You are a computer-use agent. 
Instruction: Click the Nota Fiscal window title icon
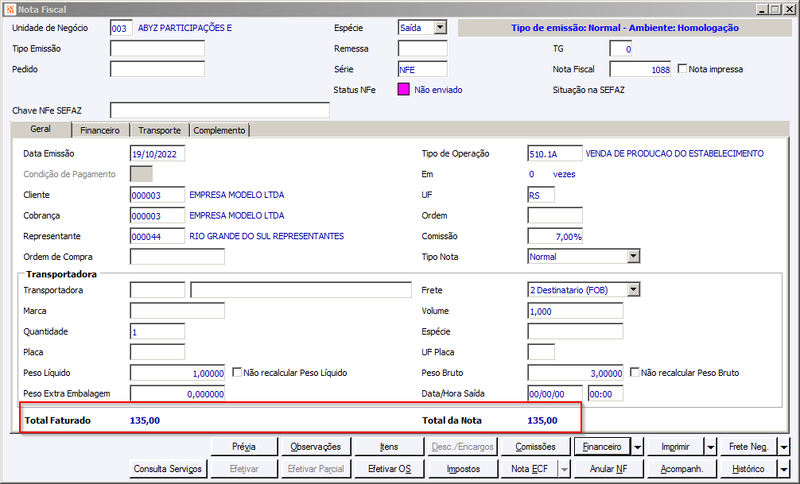[10, 9]
